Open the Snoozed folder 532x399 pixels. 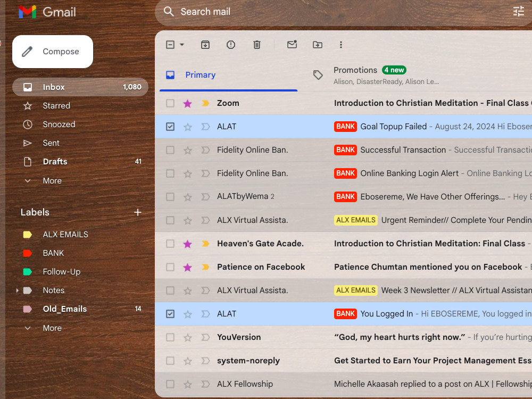(80, 124)
